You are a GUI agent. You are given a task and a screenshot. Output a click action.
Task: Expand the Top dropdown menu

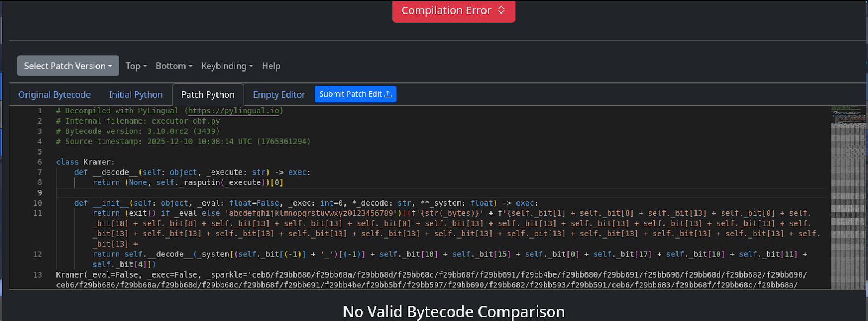(x=136, y=66)
